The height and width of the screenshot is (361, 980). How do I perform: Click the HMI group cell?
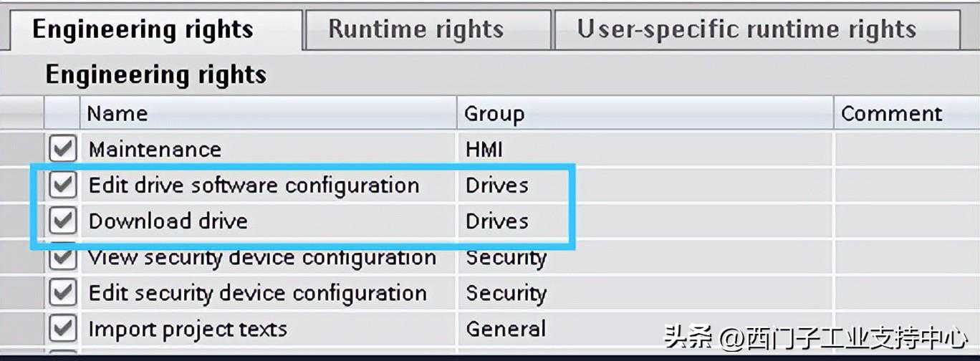point(484,150)
